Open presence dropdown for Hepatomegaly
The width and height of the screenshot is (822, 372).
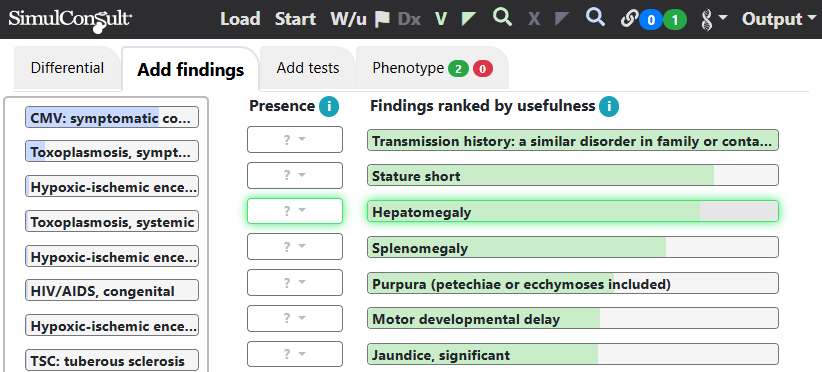coord(295,211)
